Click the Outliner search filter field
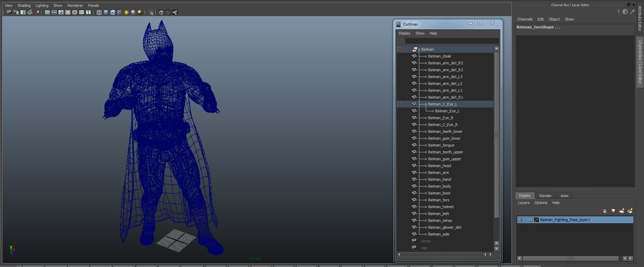Image resolution: width=644 pixels, height=267 pixels. (451, 41)
